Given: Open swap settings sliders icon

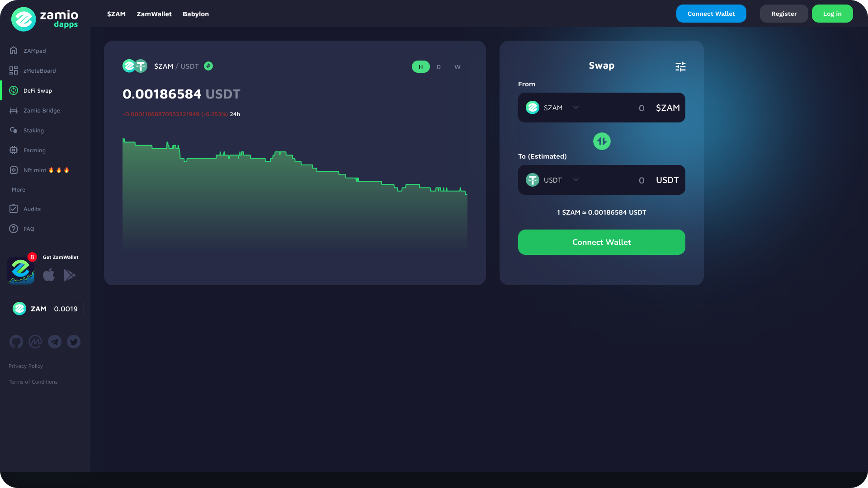Looking at the screenshot, I should 680,67.
